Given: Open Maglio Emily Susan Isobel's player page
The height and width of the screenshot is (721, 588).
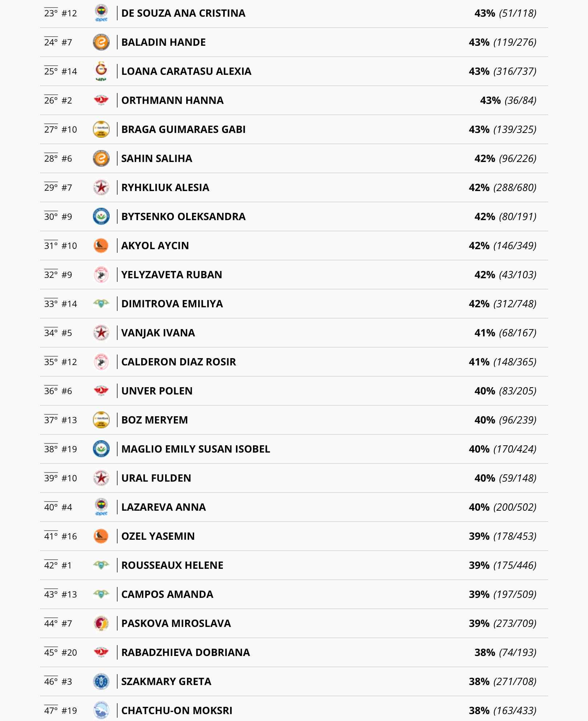Looking at the screenshot, I should pos(196,449).
